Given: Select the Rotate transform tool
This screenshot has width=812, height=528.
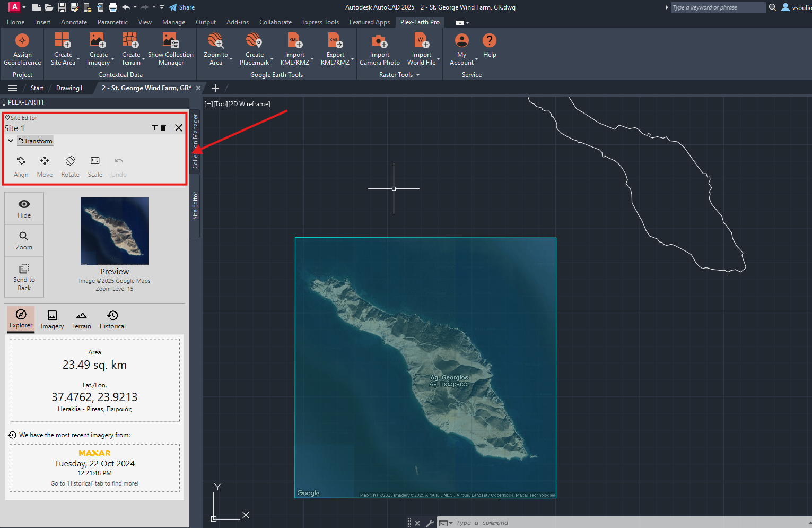Looking at the screenshot, I should point(70,167).
